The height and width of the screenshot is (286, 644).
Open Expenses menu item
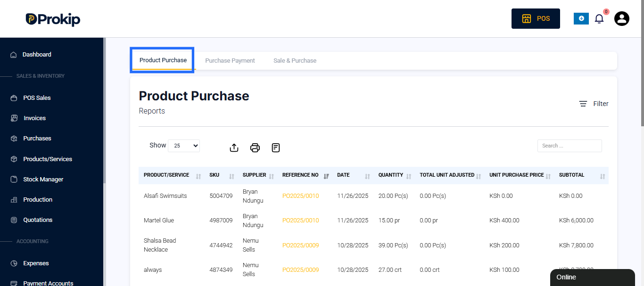coord(36,263)
